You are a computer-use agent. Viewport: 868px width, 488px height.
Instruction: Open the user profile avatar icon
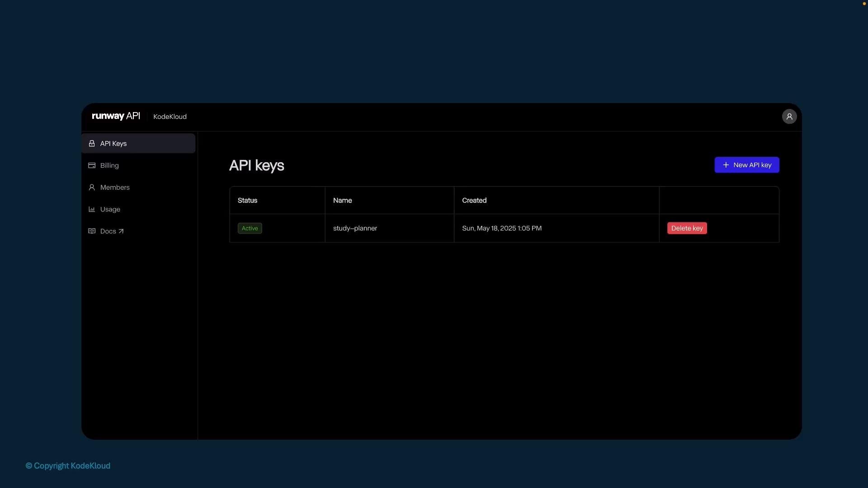pos(789,117)
